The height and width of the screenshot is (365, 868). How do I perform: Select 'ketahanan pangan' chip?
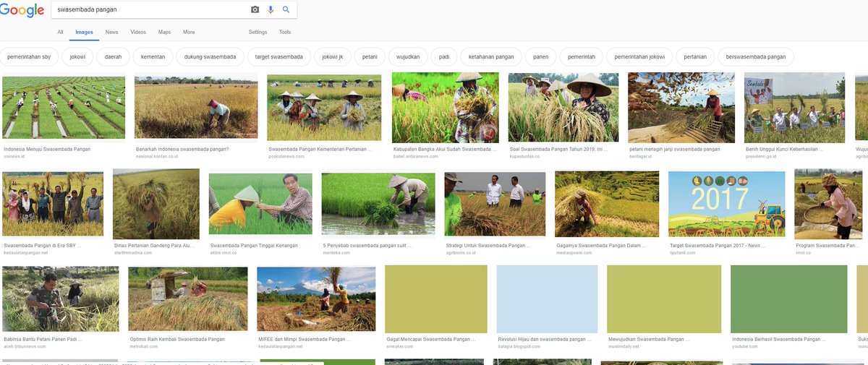pyautogui.click(x=491, y=56)
